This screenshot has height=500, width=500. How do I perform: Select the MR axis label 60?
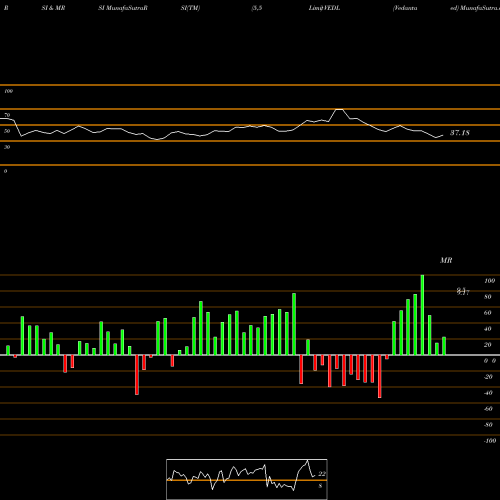[x=488, y=313]
